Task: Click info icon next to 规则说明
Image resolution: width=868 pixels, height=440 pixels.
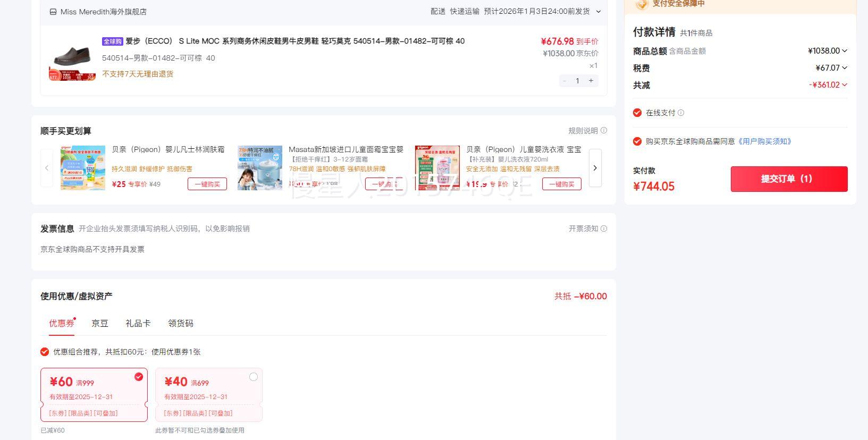Action: 604,131
